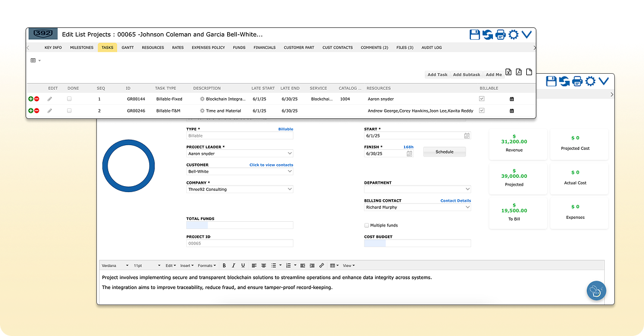Toggle bold formatting in editor
This screenshot has height=336, width=644.
[x=224, y=266]
